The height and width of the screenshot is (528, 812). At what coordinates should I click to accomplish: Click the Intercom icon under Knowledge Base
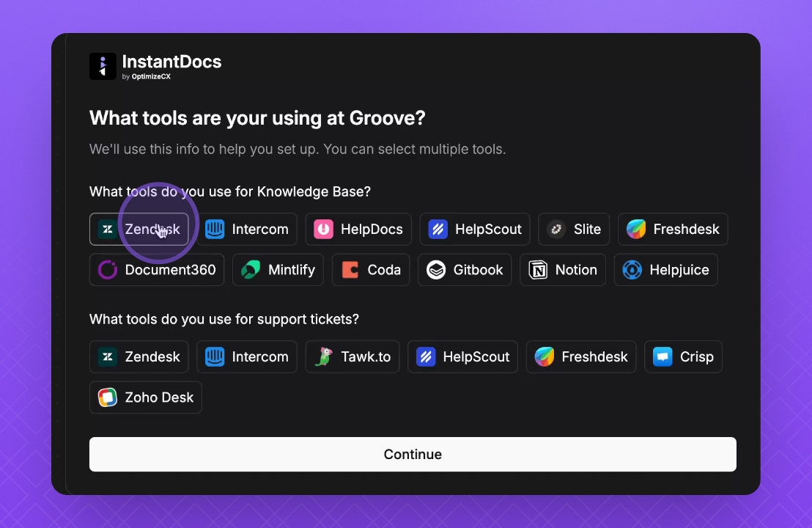215,229
